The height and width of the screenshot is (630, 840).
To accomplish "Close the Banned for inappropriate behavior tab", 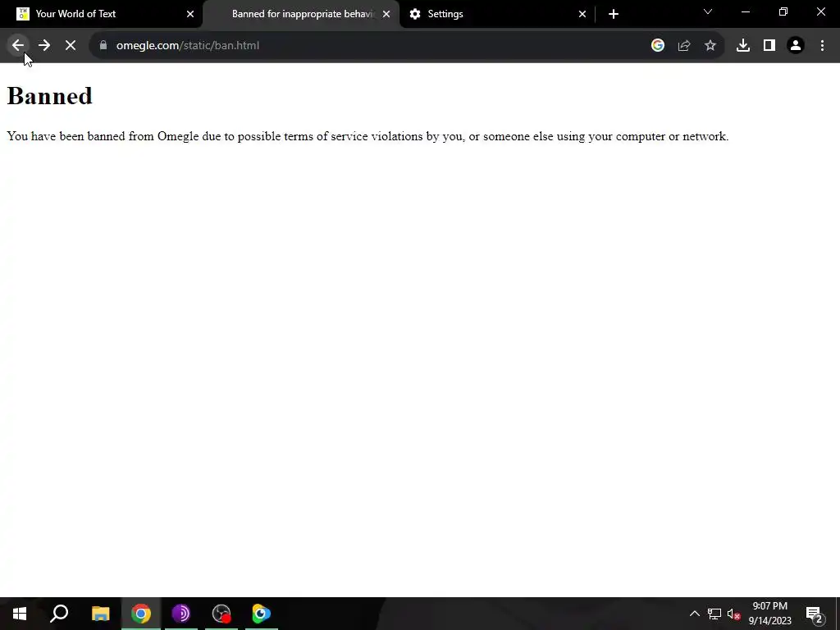I will point(386,14).
